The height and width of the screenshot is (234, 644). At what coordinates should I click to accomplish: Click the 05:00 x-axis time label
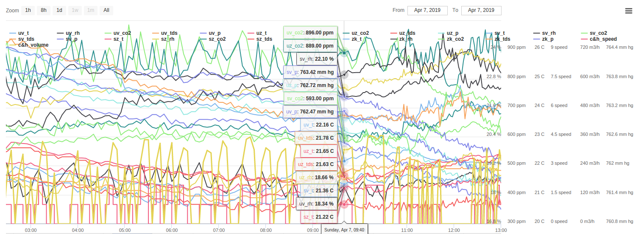tap(125, 230)
